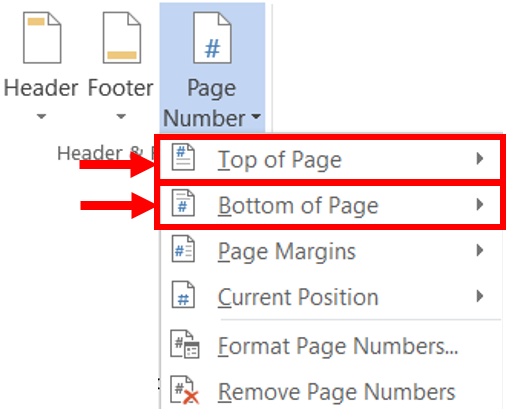Click the Remove Page Numbers icon
Viewport: 506px width, 410px height.
[x=185, y=390]
